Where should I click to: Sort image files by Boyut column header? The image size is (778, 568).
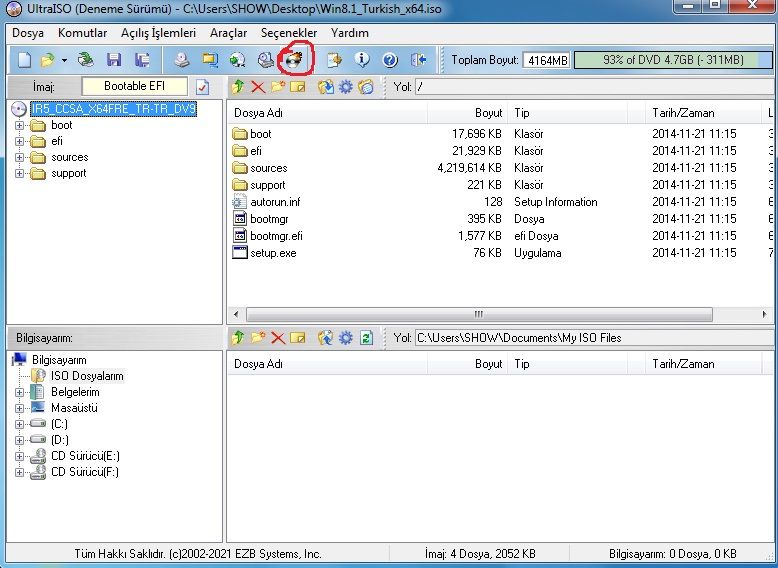467,113
